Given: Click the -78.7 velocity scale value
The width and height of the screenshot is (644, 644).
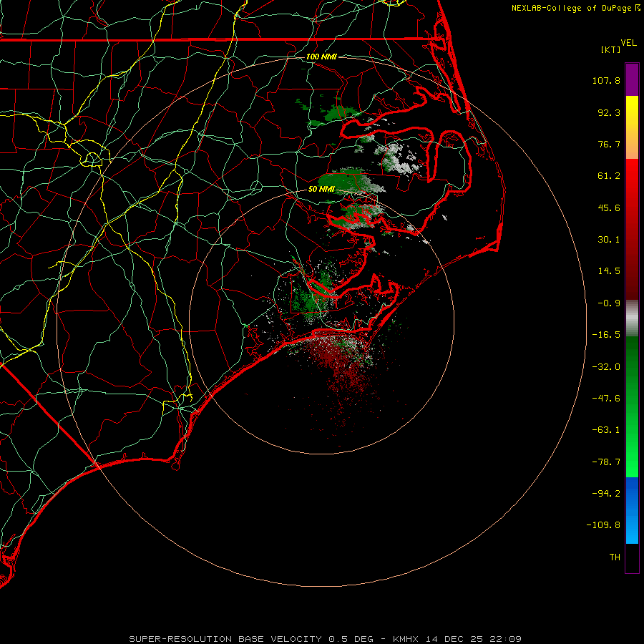Looking at the screenshot, I should (x=606, y=462).
